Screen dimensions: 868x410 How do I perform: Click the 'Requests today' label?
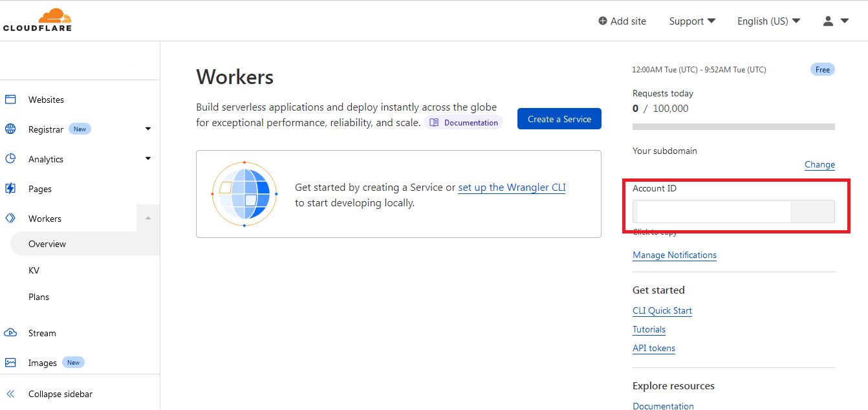coord(663,93)
